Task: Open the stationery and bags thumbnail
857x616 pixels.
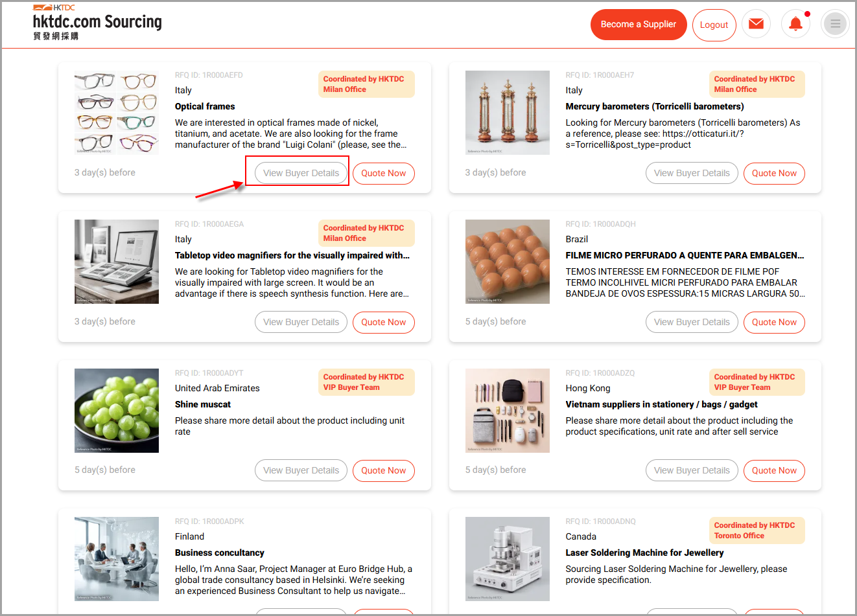Action: pos(508,411)
